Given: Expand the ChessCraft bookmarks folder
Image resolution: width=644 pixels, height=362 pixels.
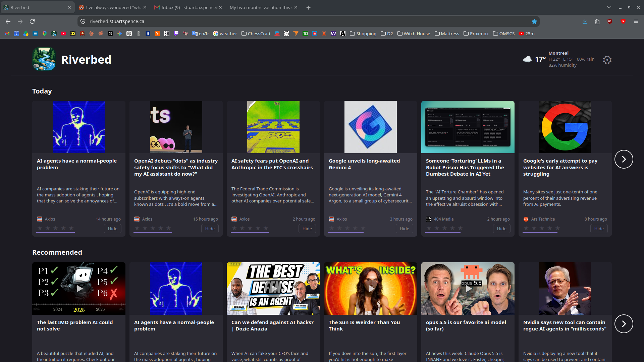Looking at the screenshot, I should (x=256, y=34).
